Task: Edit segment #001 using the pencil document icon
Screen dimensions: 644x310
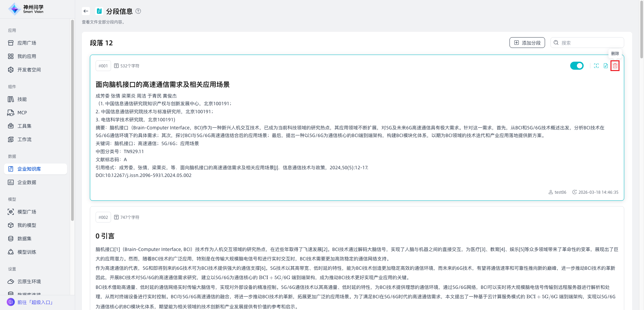Action: click(606, 66)
